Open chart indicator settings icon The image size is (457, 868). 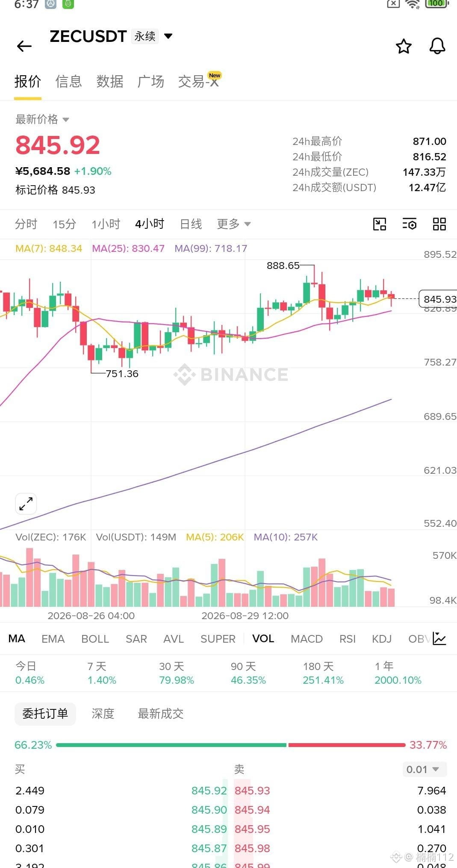pyautogui.click(x=409, y=224)
